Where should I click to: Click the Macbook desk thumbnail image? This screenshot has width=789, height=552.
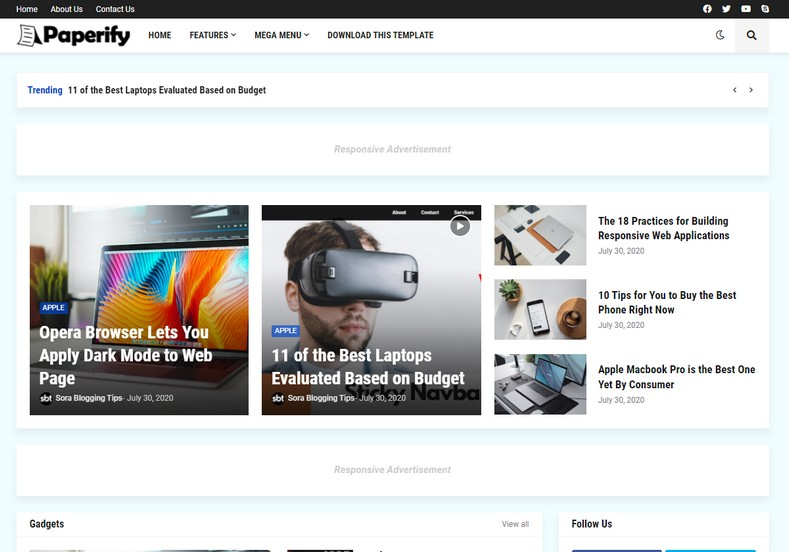coord(540,384)
